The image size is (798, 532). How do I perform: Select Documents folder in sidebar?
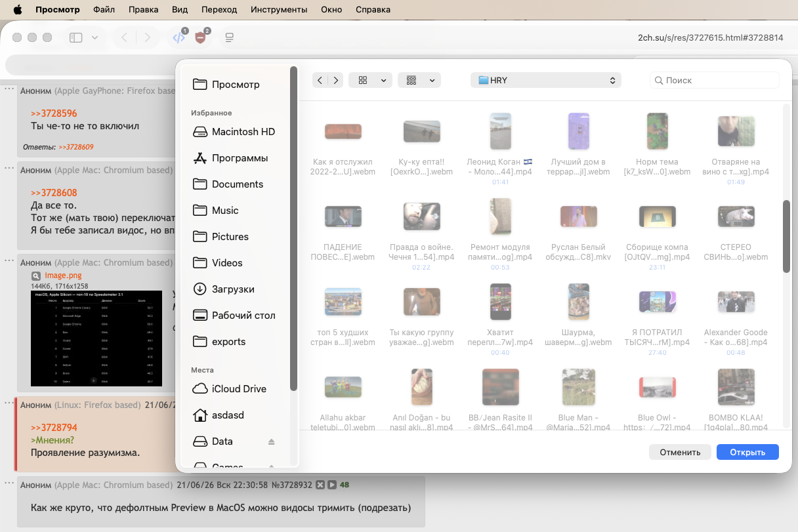[238, 184]
